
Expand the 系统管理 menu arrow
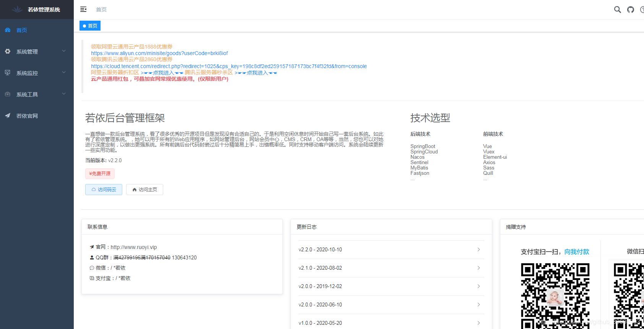tap(64, 51)
